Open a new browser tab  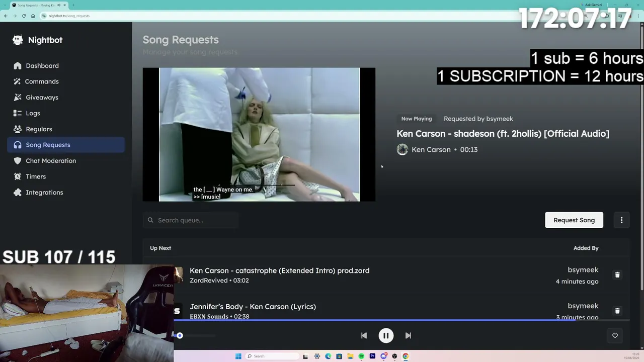[x=73, y=5]
